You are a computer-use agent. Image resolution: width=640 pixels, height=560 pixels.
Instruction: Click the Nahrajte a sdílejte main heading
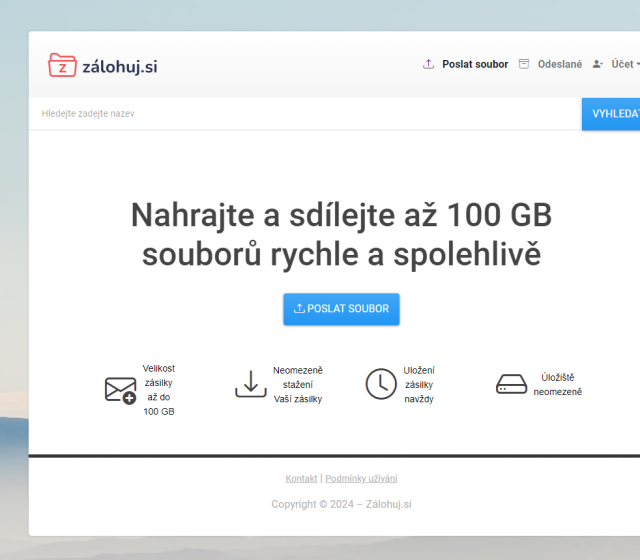(341, 234)
